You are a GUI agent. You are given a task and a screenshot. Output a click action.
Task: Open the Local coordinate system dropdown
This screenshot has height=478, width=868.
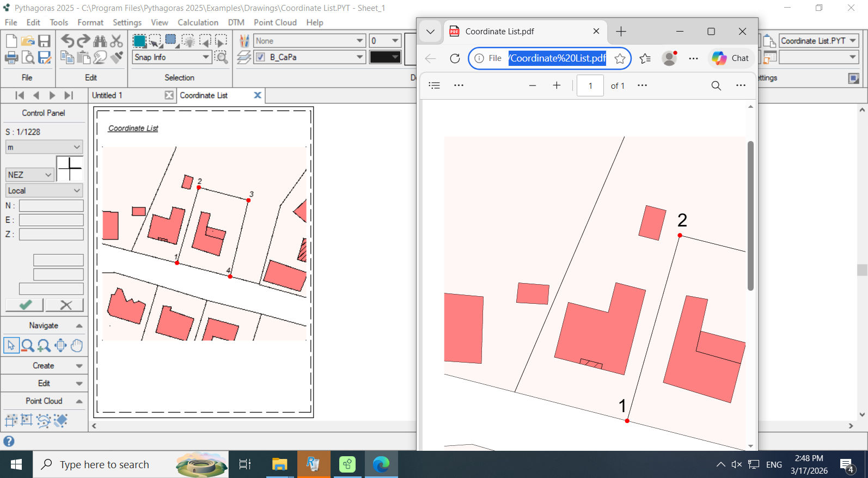click(44, 191)
